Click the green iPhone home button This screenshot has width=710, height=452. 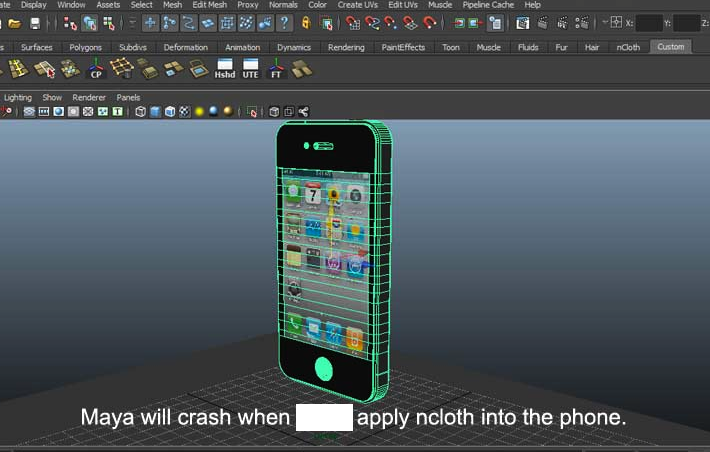click(324, 369)
